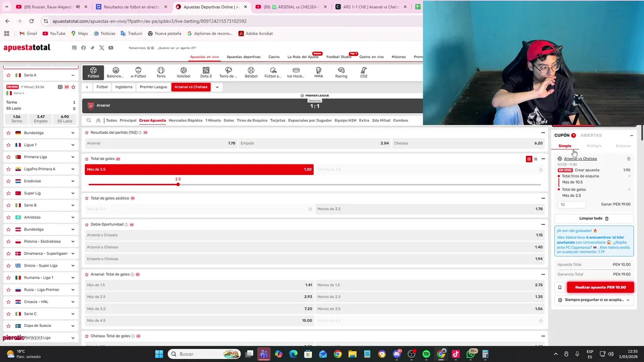The width and height of the screenshot is (644, 362).
Task: Star the Total de goles asiático market
Action: click(87, 199)
